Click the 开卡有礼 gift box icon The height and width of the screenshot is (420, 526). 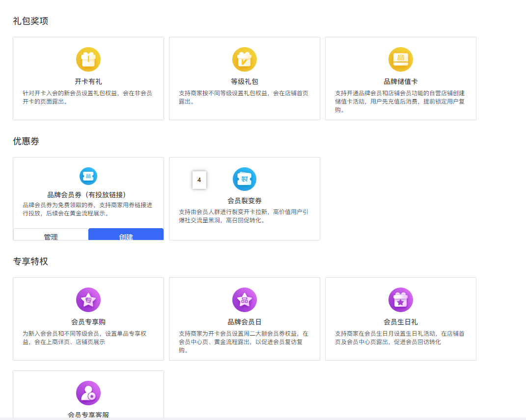88,59
